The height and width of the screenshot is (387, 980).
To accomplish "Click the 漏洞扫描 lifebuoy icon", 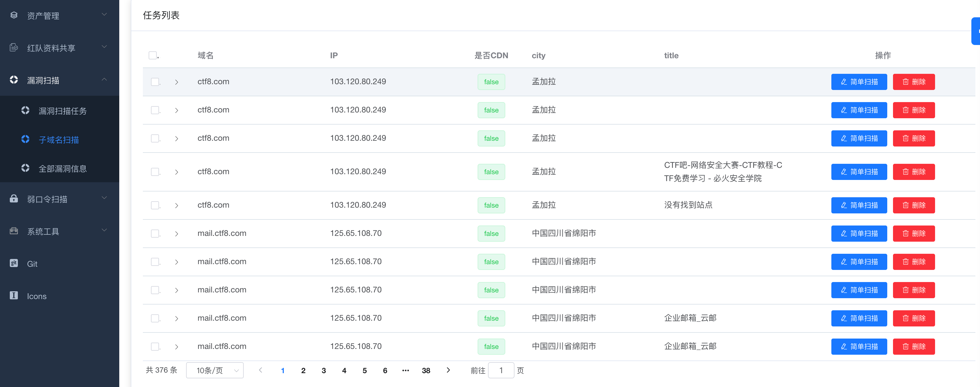I will tap(14, 80).
